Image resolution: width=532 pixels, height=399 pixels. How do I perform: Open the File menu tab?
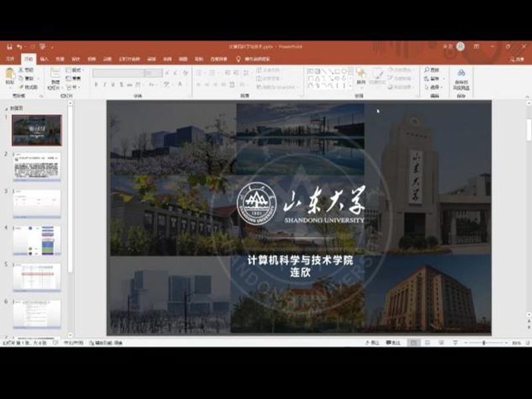click(10, 59)
